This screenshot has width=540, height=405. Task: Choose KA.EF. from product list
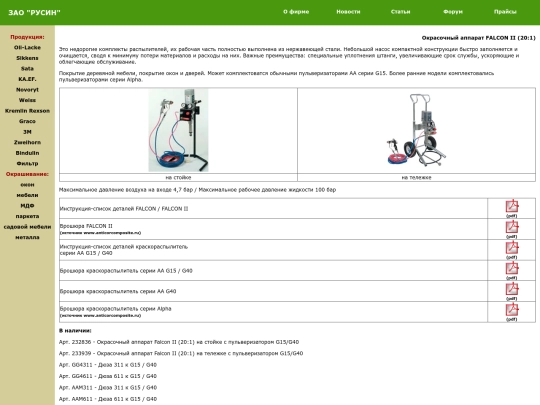coord(27,79)
